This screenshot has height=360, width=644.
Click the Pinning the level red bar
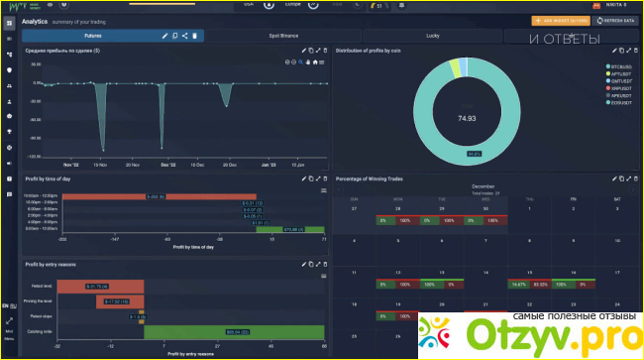[120, 301]
